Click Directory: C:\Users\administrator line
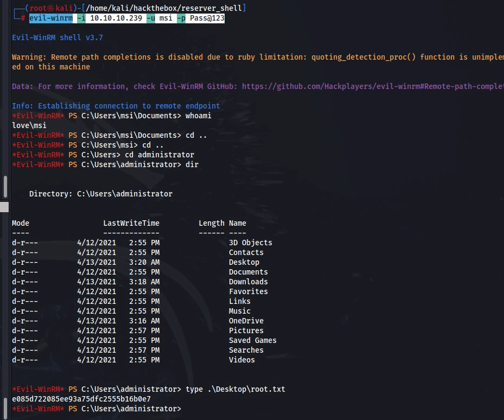This screenshot has height=420, width=504. [101, 194]
